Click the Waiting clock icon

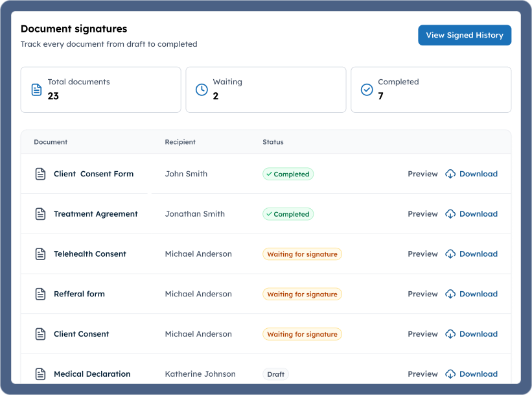[202, 90]
